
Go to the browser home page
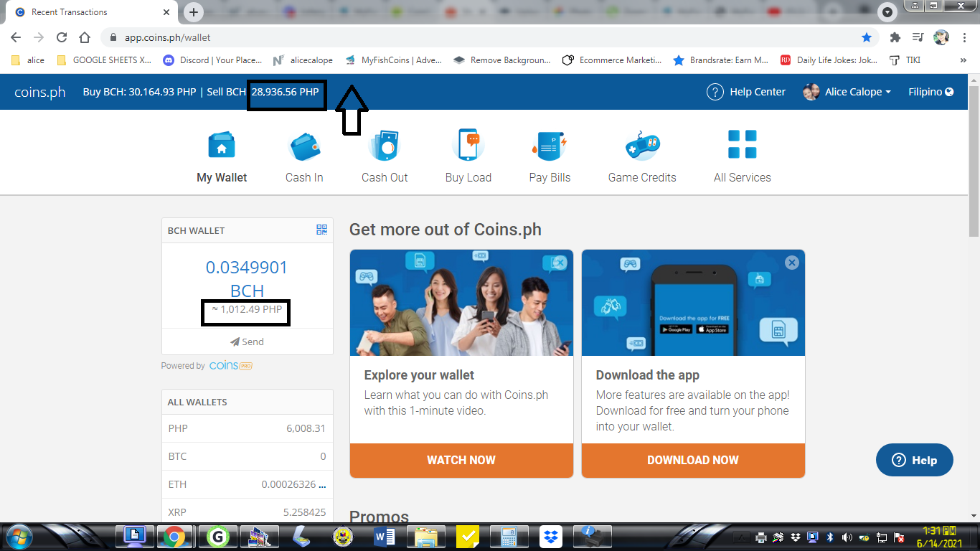[85, 37]
